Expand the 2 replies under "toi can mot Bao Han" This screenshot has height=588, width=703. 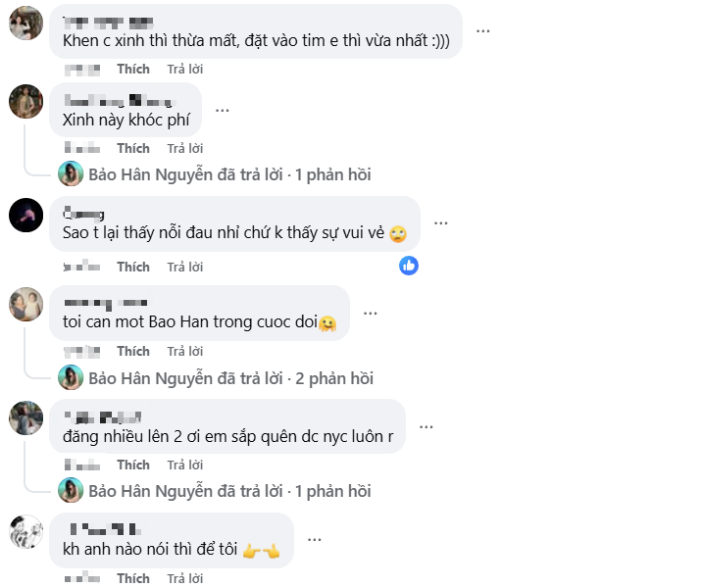click(230, 378)
